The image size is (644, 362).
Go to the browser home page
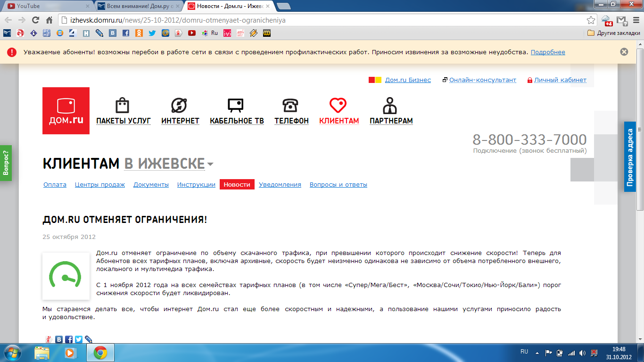pyautogui.click(x=49, y=20)
